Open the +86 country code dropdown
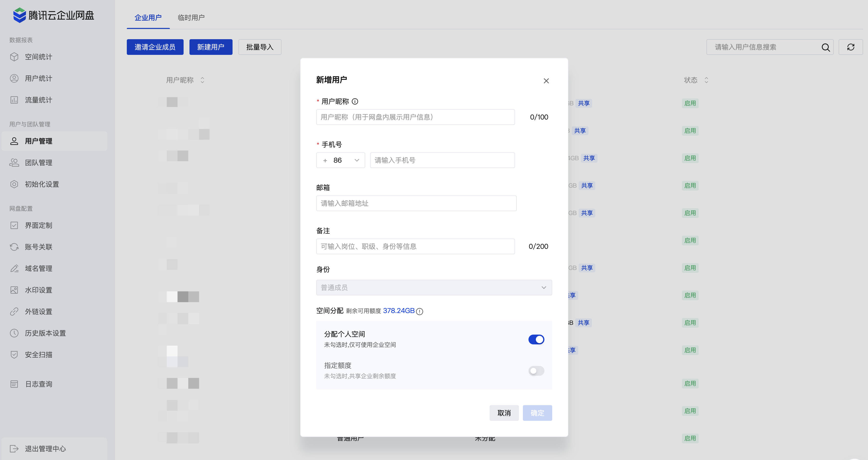The image size is (868, 460). pos(340,160)
